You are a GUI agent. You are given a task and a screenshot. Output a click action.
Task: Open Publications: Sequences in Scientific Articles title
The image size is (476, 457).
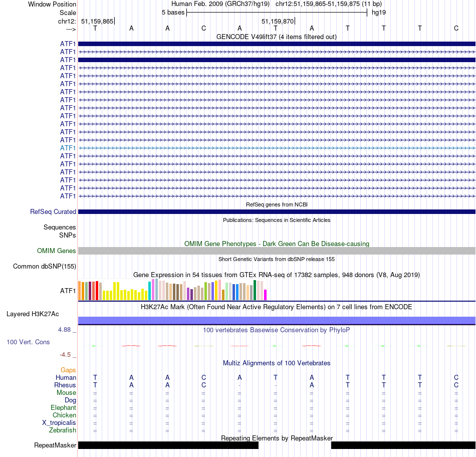click(x=277, y=220)
